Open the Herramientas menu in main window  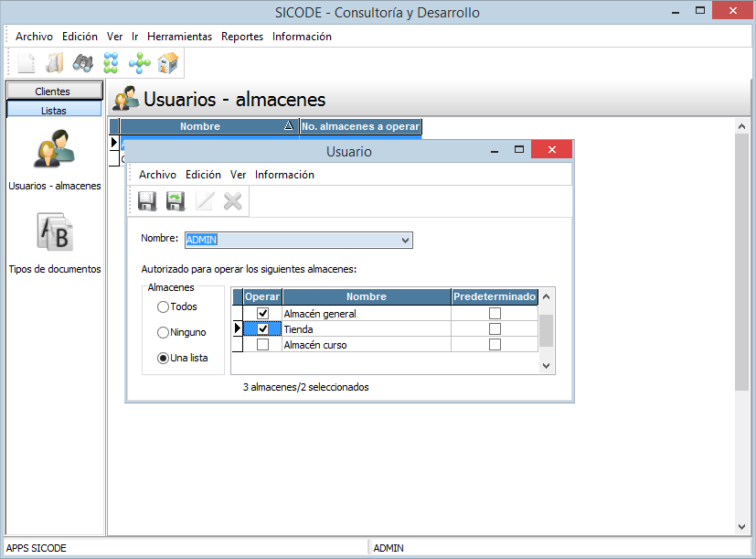pyautogui.click(x=179, y=37)
